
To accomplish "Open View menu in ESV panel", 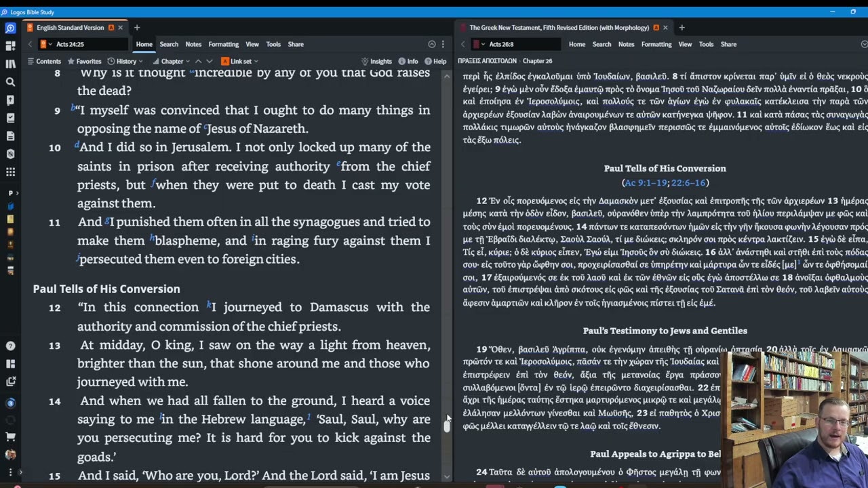I will coord(252,44).
